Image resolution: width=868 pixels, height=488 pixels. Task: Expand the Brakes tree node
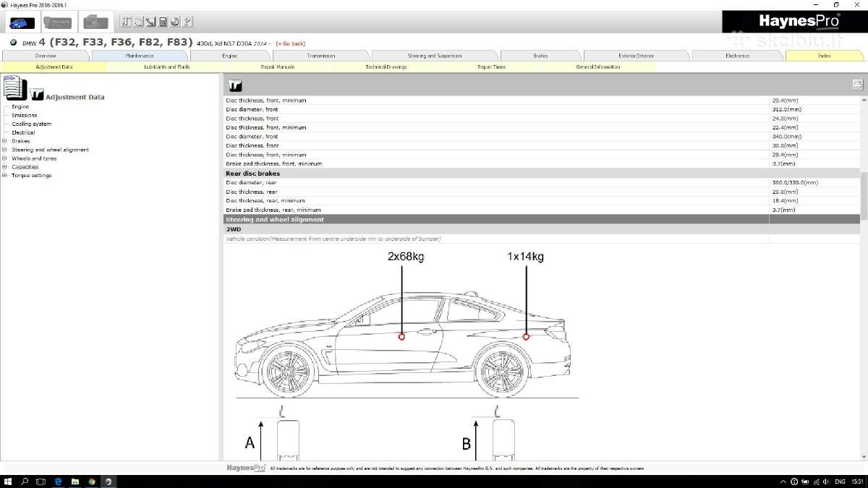pos(4,141)
